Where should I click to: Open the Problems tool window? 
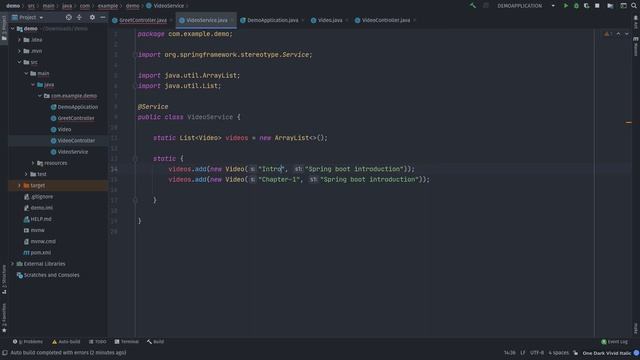coord(27,342)
